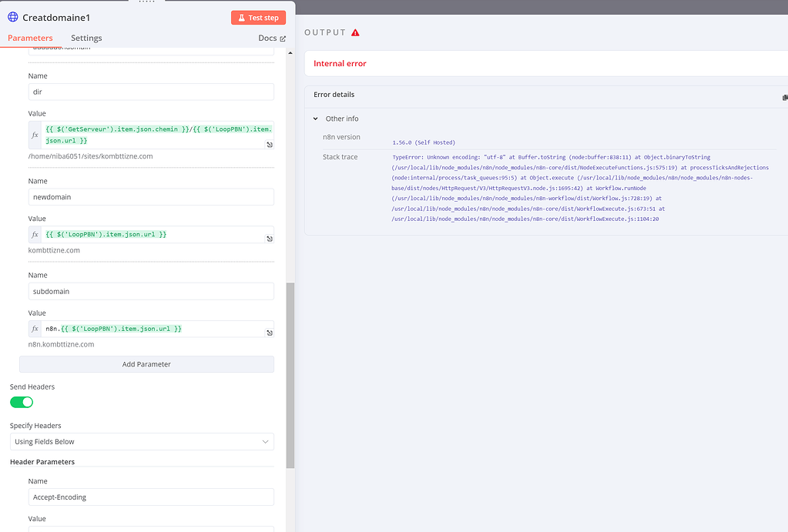Click the fx icon of the subdomain value

pyautogui.click(x=35, y=329)
